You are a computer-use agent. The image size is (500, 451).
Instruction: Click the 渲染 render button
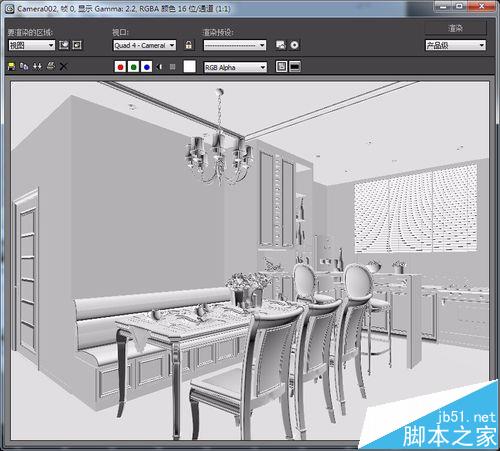point(455,28)
